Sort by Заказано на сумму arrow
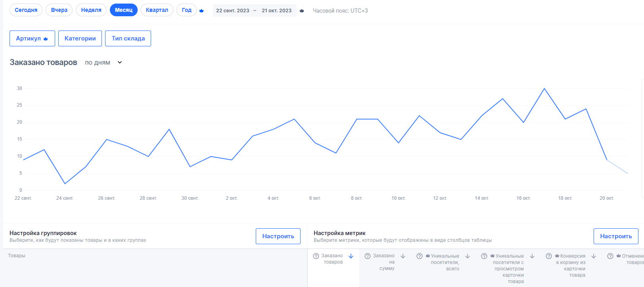Viewport: 644px width, 287px height. [403, 256]
